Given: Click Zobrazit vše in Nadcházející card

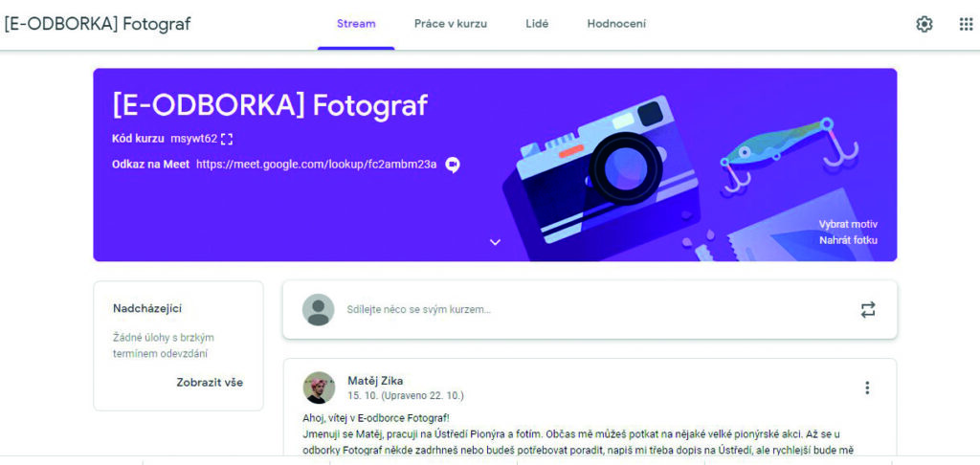Looking at the screenshot, I should tap(210, 383).
